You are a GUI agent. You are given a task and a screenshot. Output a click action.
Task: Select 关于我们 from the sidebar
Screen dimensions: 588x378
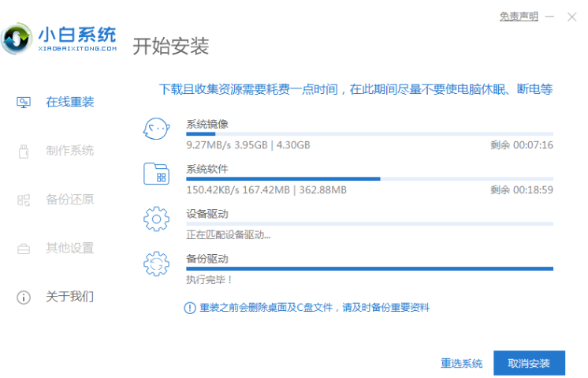(x=69, y=298)
